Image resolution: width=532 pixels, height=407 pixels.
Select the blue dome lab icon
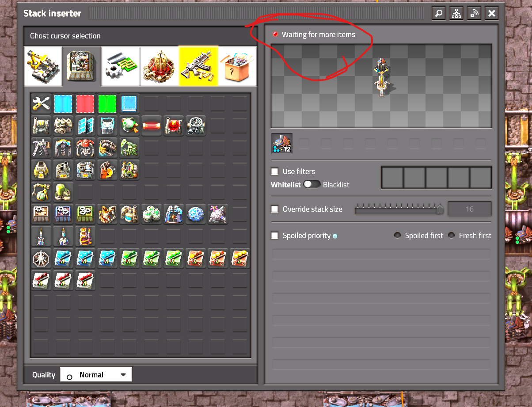tap(197, 214)
